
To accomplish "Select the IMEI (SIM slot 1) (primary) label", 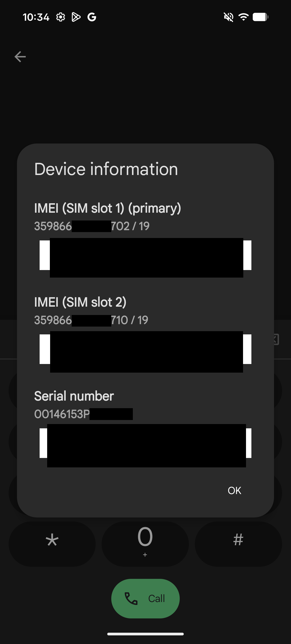I will (x=108, y=208).
